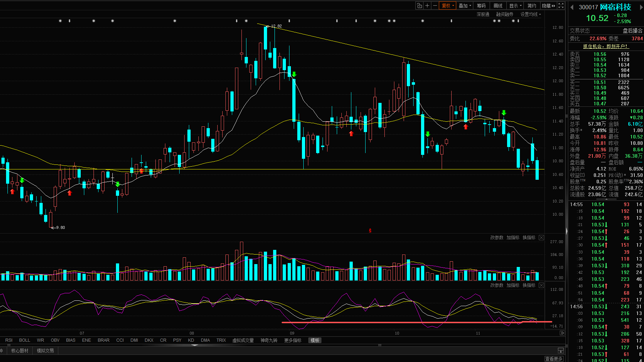Click the 9.80 low price label
The width and height of the screenshot is (644, 362).
click(x=60, y=227)
